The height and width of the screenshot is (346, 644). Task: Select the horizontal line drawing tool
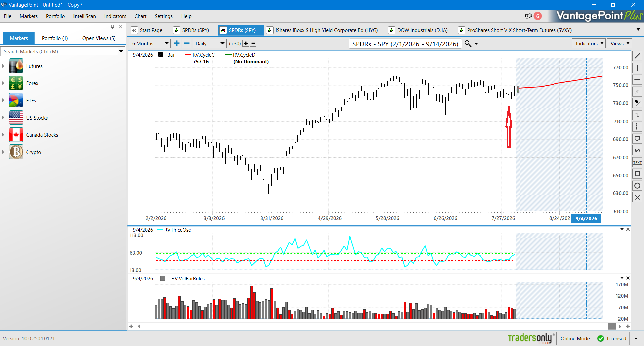(x=637, y=80)
